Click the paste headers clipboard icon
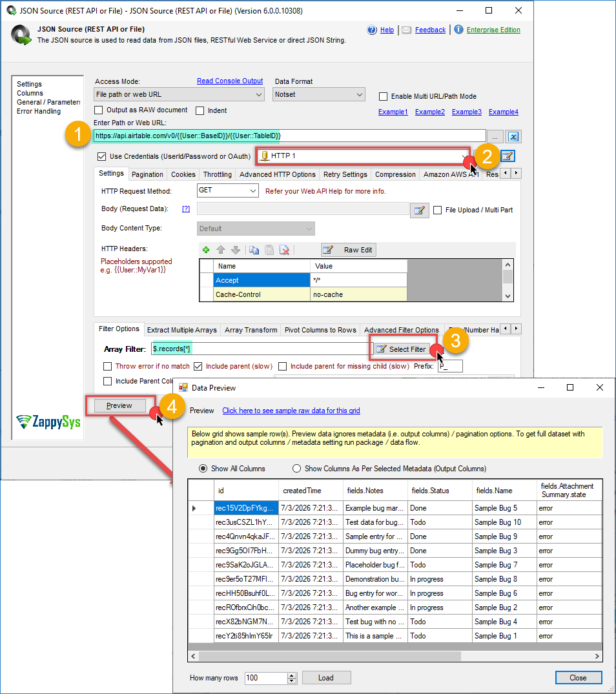Screen dimensions: 616x694 269,250
